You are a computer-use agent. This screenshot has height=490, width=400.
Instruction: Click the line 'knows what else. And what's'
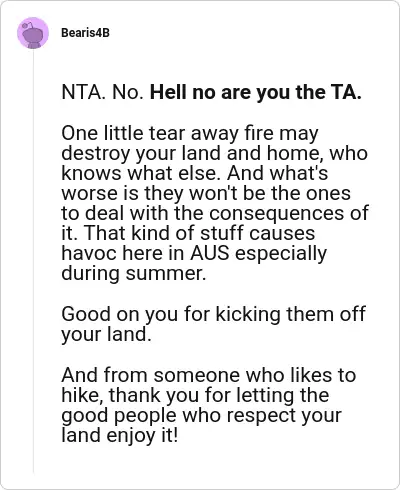[195, 174]
